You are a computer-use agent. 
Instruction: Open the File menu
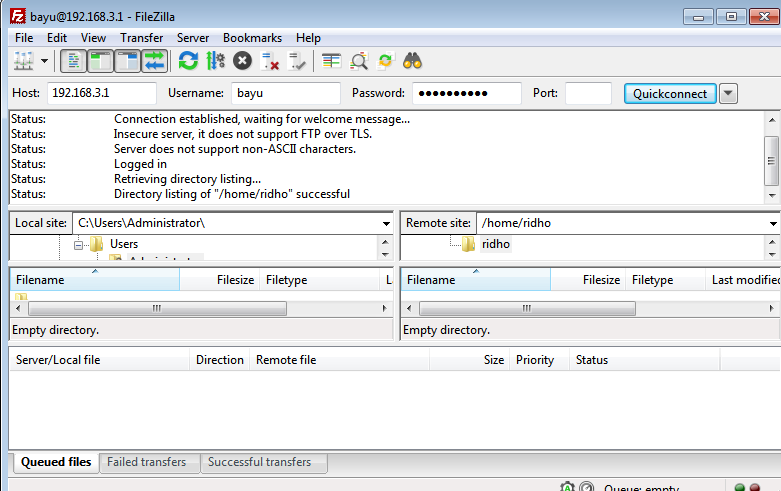click(x=24, y=38)
